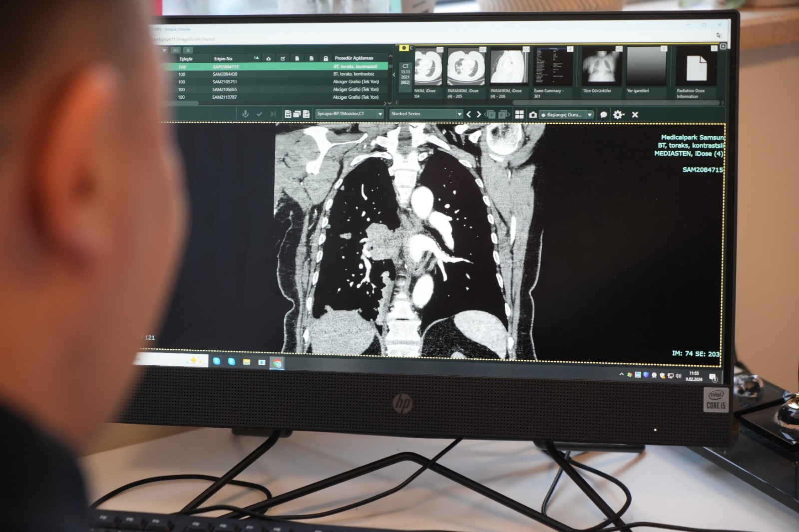The image size is (799, 532).
Task: Click the camera snapshot icon
Action: [533, 115]
